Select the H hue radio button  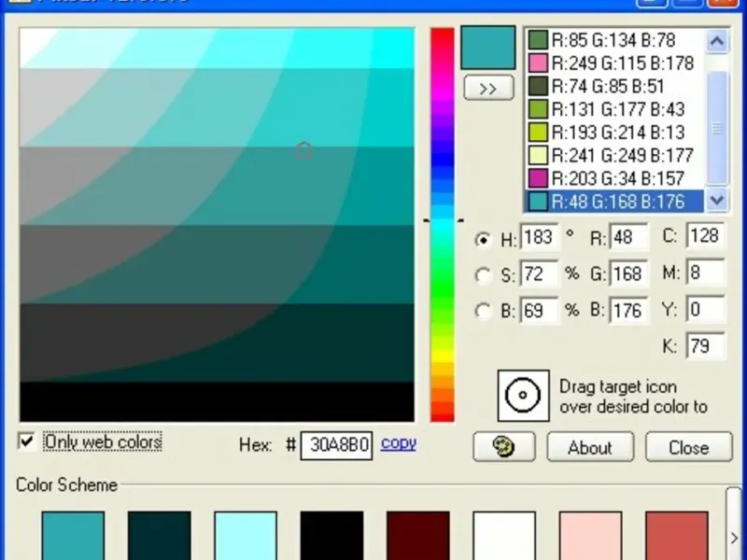click(x=483, y=240)
